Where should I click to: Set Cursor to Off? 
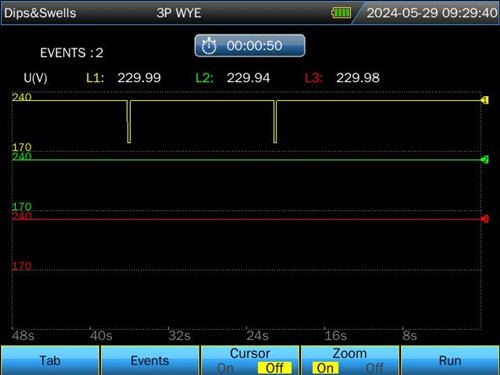(x=275, y=368)
